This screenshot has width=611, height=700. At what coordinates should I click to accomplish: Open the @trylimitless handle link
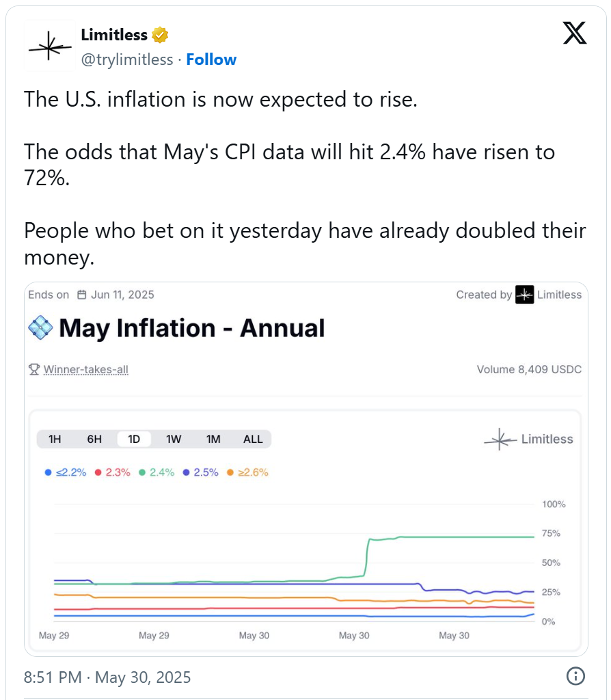point(127,59)
